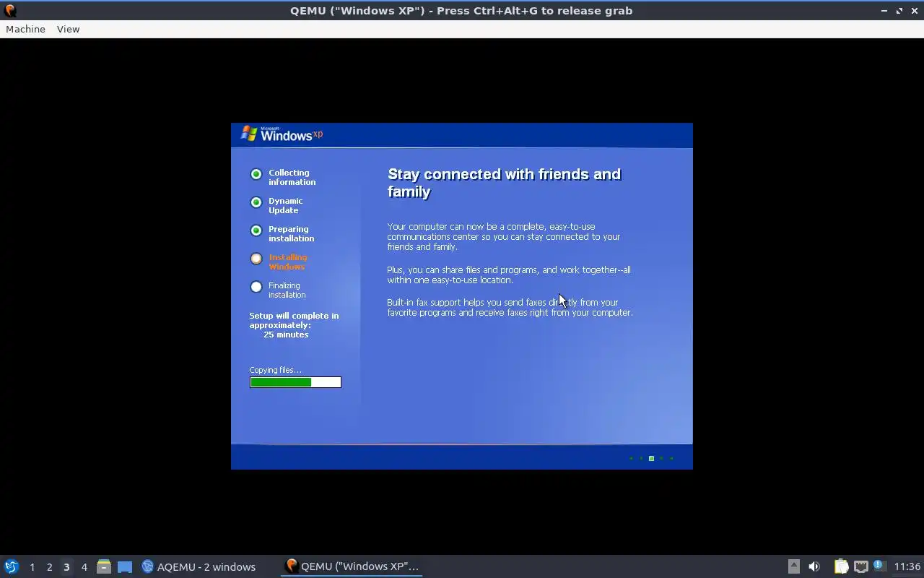Click the AQEMU icon in taskbar
Screen dimensions: 924x578
(x=148, y=566)
